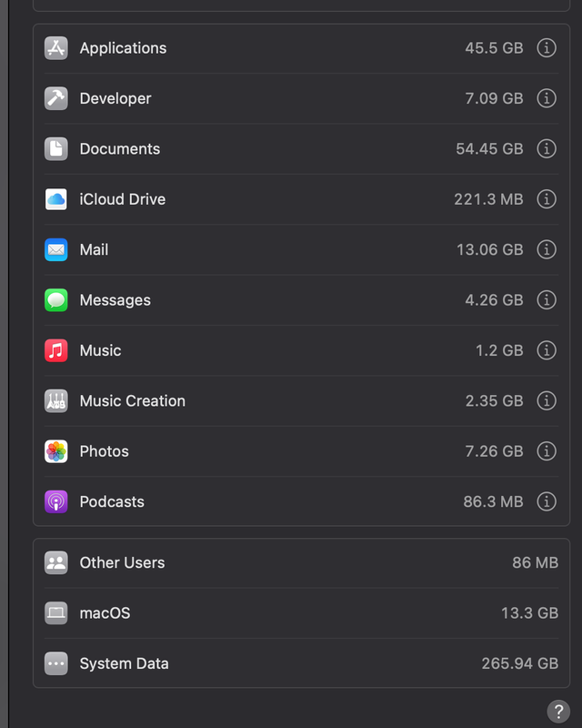Image resolution: width=582 pixels, height=728 pixels.
Task: Click the Music note icon
Action: [56, 350]
